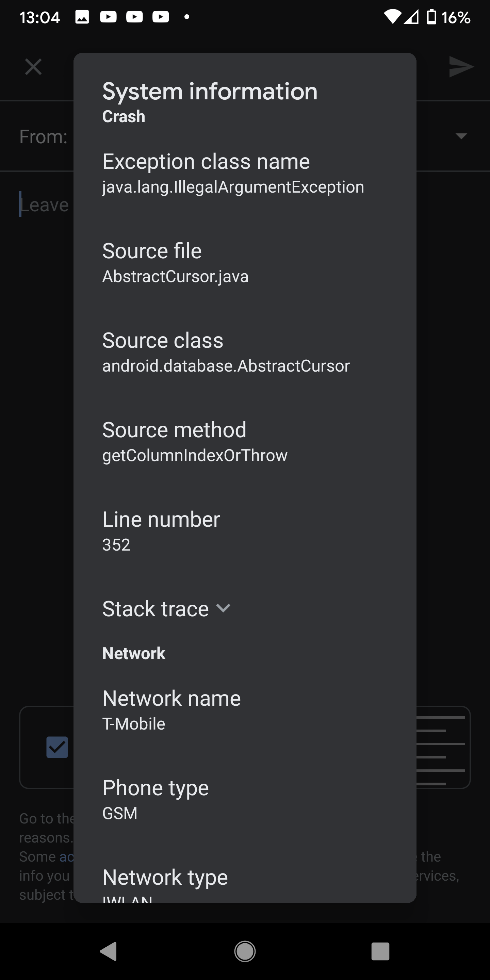
Task: Tap the System information dialog title
Action: 210,91
